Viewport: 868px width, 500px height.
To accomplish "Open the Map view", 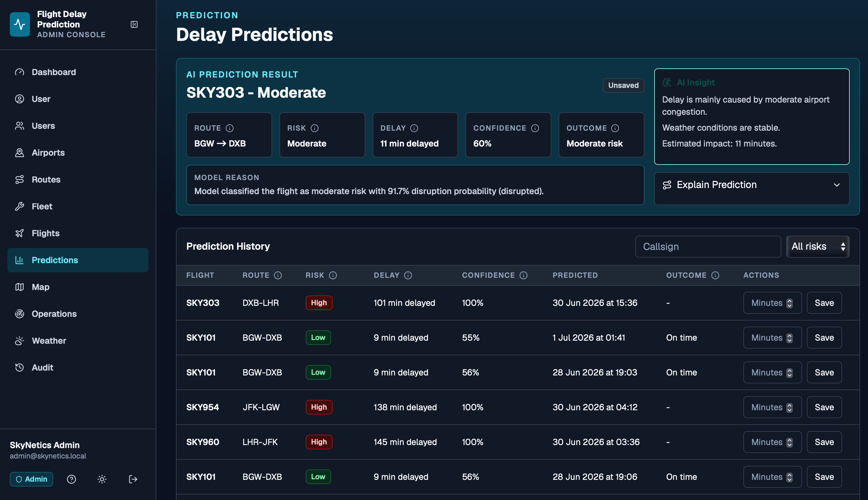I will click(78, 287).
